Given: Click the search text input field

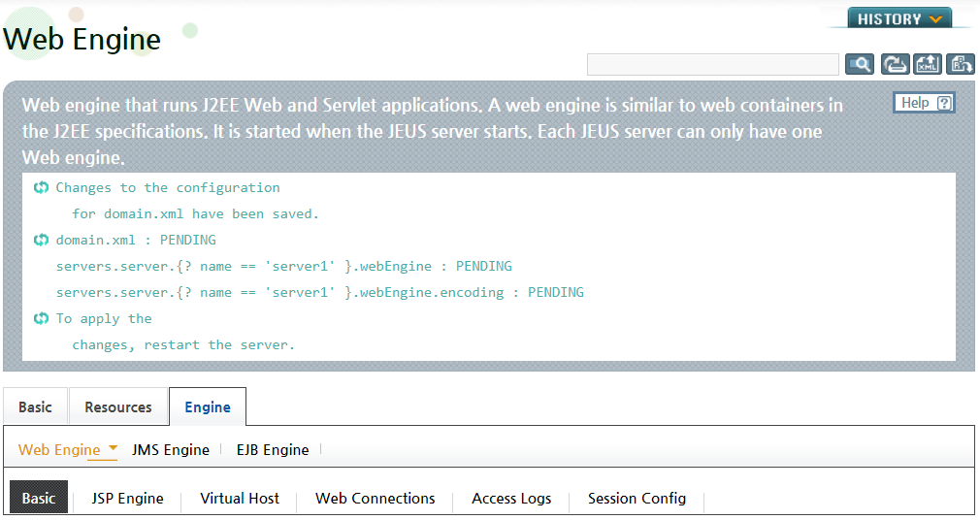Looking at the screenshot, I should (x=712, y=64).
